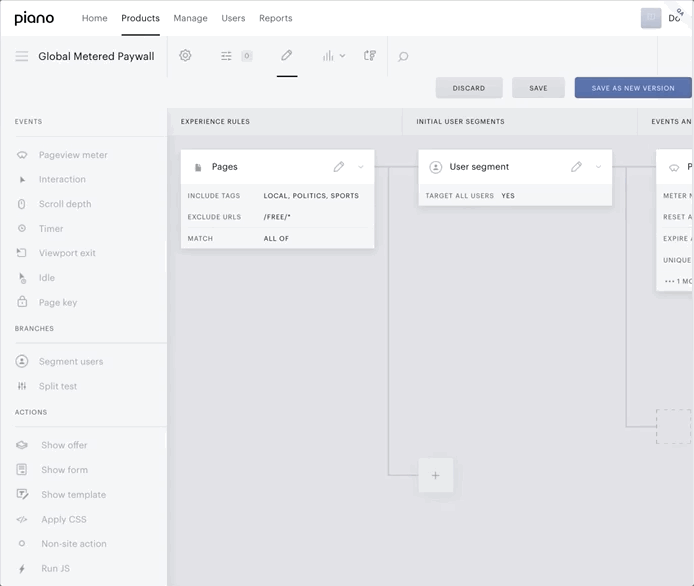The width and height of the screenshot is (694, 586).
Task: Click Save As New Version button
Action: pos(633,88)
